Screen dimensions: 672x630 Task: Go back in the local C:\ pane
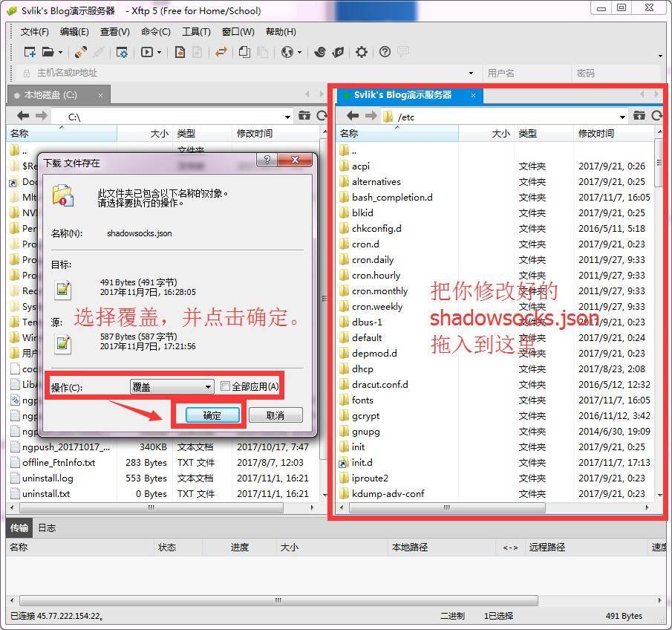(23, 115)
